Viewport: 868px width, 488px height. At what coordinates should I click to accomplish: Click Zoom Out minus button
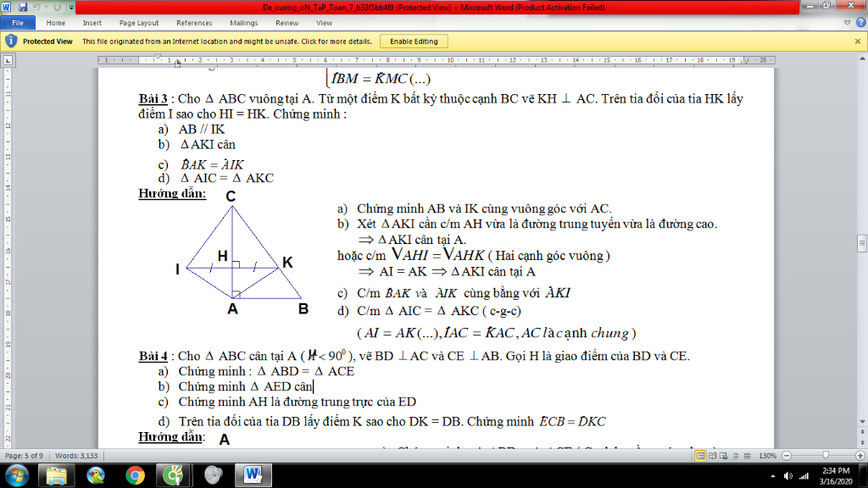[x=787, y=456]
